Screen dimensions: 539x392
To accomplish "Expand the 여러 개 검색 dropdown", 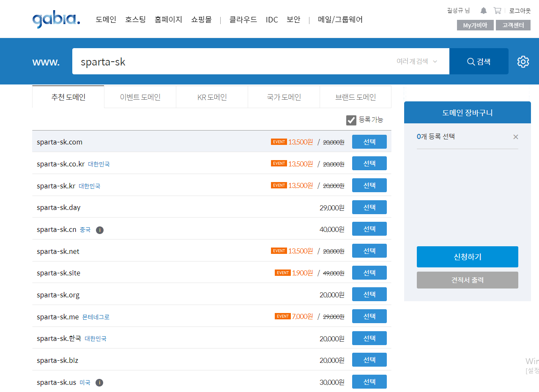I will pyautogui.click(x=417, y=61).
